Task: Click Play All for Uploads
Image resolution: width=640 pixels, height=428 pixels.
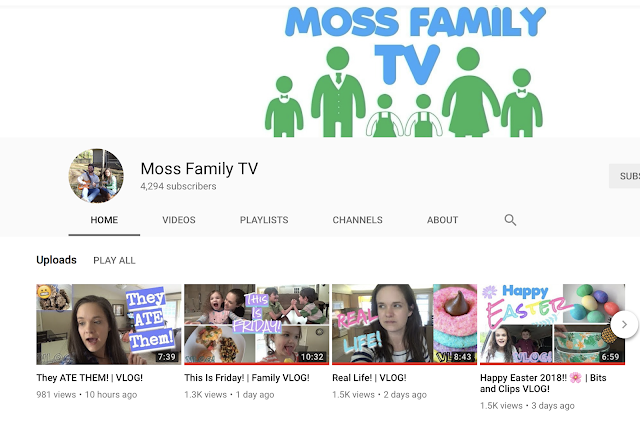Action: [x=114, y=260]
